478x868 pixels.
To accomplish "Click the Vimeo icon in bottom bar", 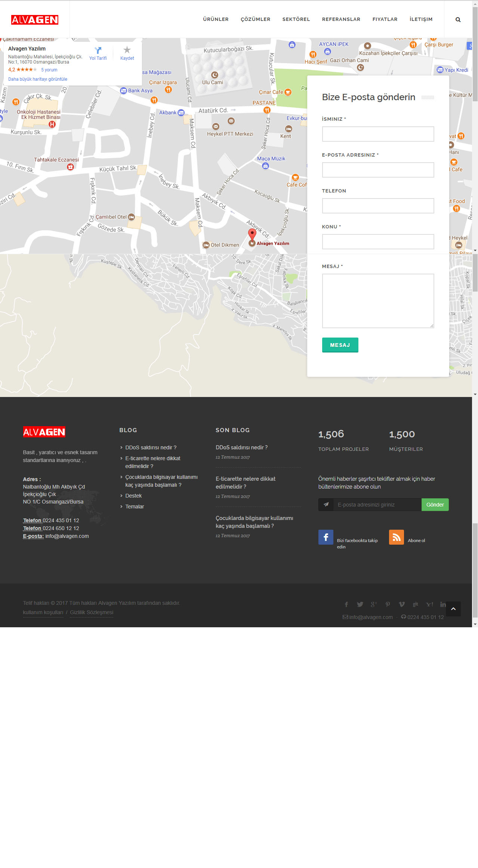I will pyautogui.click(x=402, y=604).
